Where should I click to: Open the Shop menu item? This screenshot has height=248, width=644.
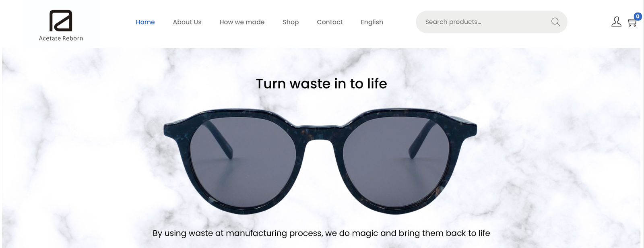291,22
